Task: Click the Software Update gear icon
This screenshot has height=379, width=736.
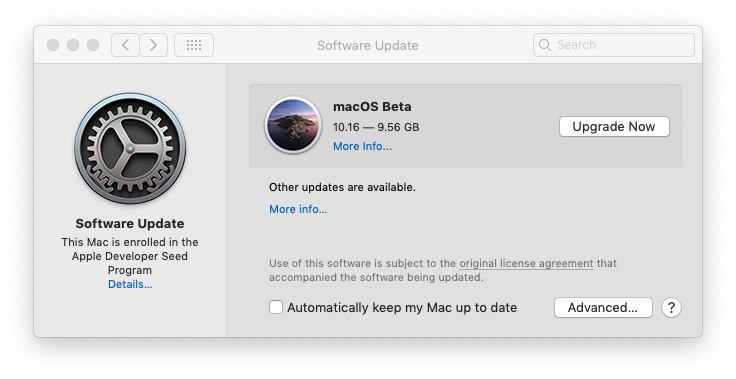Action: 130,148
